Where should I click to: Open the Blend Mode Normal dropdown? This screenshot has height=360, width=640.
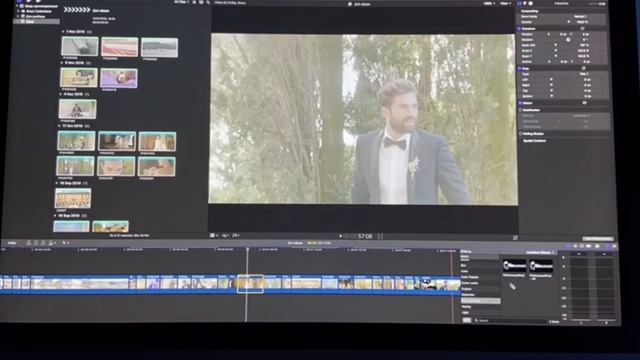point(580,17)
